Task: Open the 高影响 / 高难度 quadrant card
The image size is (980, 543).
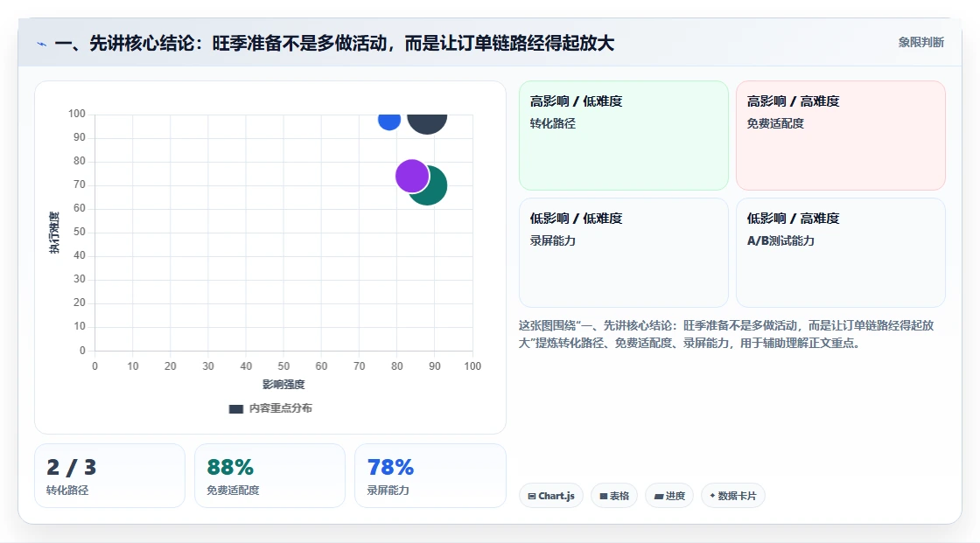Action: click(841, 136)
